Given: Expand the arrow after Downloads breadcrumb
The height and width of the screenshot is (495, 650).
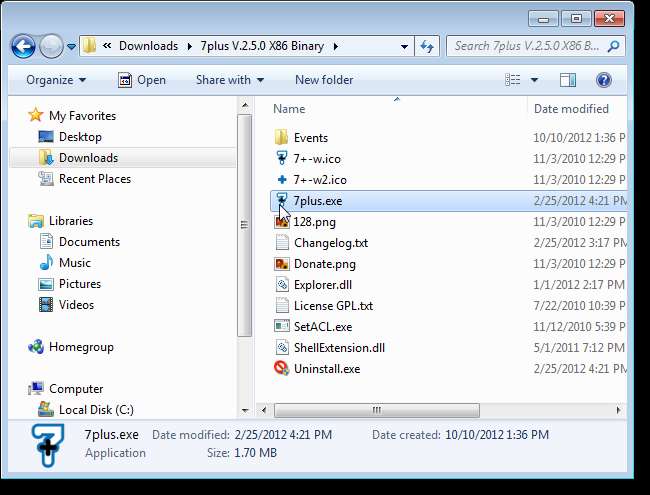Looking at the screenshot, I should point(190,46).
